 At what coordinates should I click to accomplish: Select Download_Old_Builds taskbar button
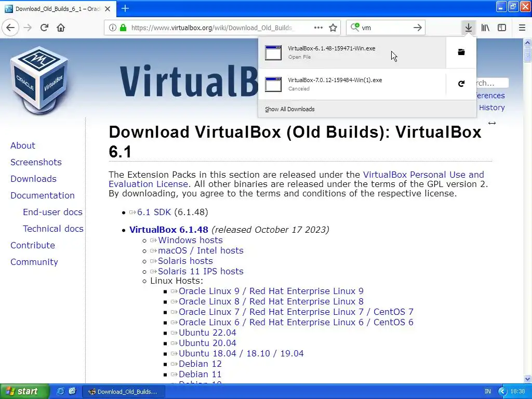coord(124,392)
